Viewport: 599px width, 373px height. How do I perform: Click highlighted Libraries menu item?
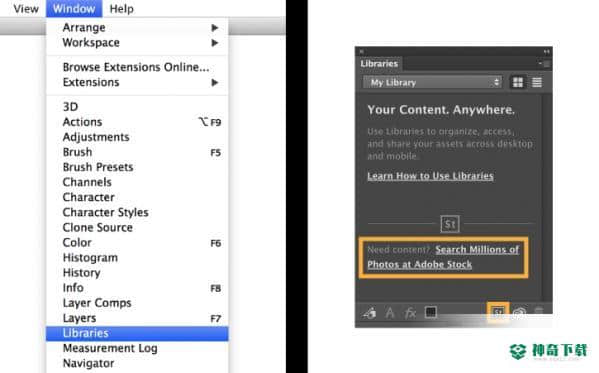pyautogui.click(x=137, y=333)
